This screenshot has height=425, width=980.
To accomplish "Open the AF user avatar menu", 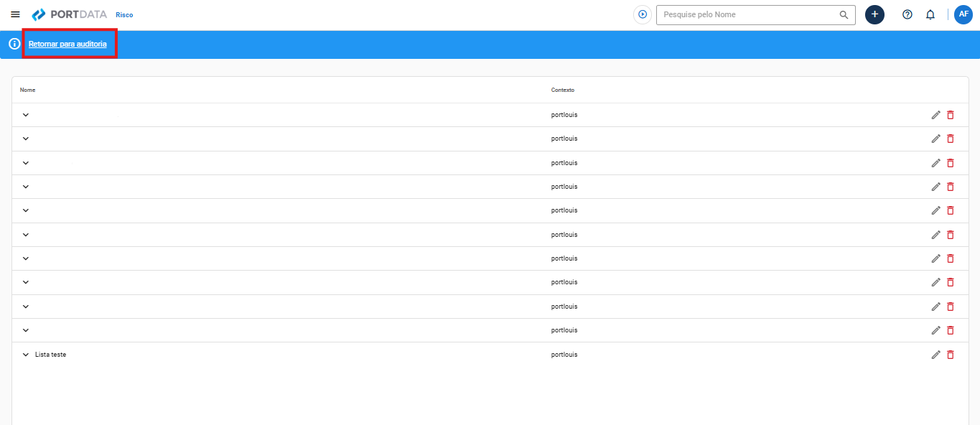I will [963, 14].
